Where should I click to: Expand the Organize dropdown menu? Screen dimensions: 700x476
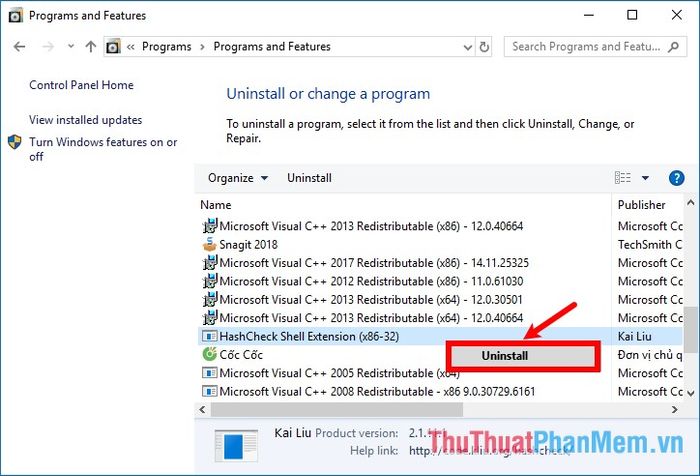coord(238,178)
